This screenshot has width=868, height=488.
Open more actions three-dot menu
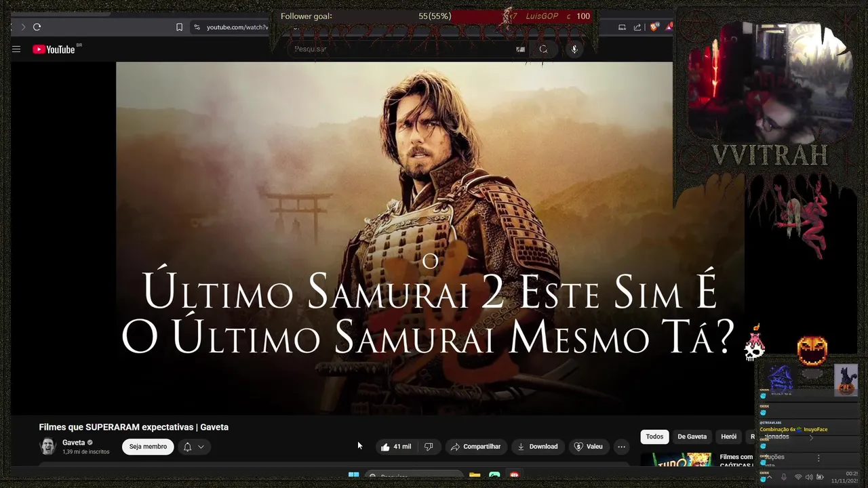621,447
